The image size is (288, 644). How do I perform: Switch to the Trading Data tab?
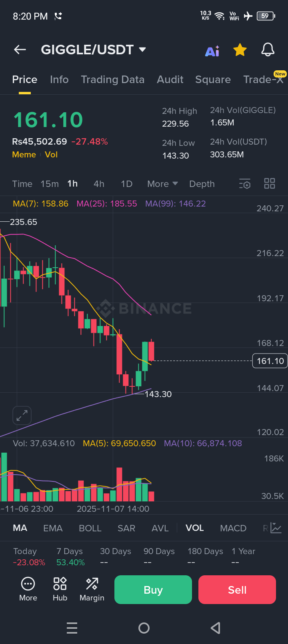coord(112,80)
